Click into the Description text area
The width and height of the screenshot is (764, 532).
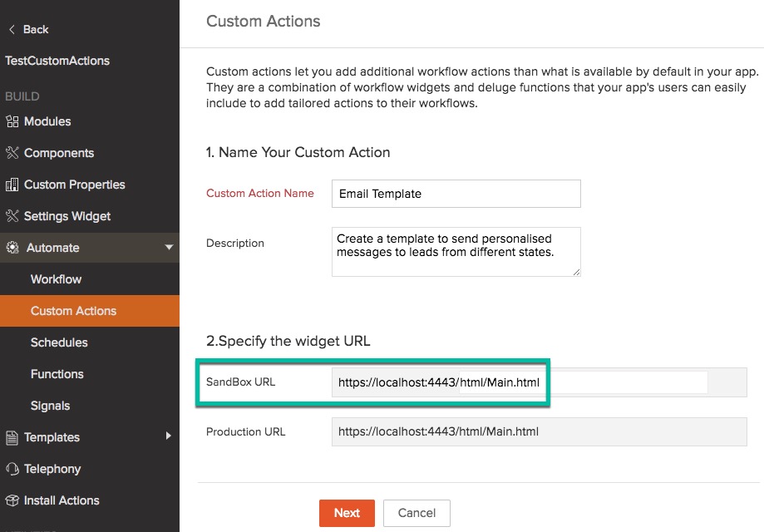tap(456, 251)
